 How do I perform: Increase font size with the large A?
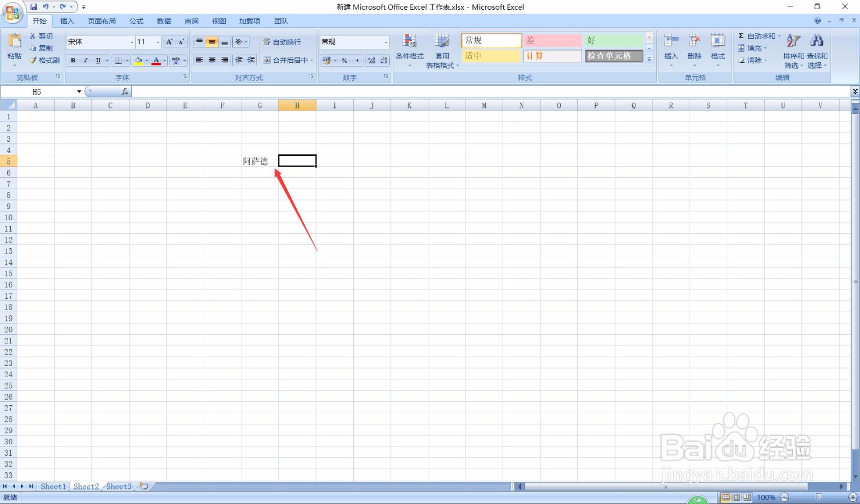pyautogui.click(x=169, y=42)
